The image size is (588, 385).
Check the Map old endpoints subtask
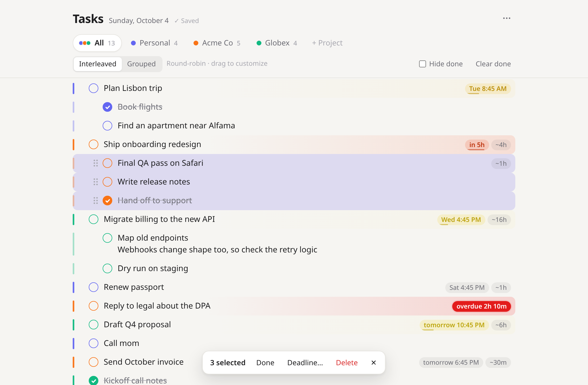point(107,238)
